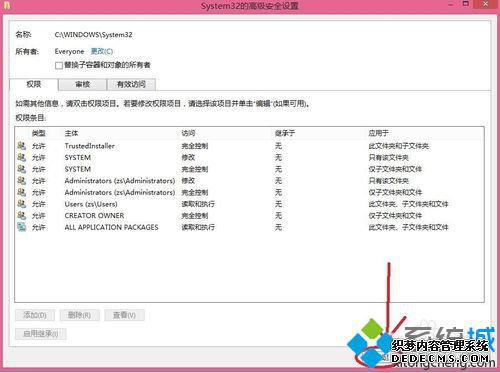This screenshot has width=500, height=373.
Task: Click the icon beside SYSTEM full control entry
Action: tap(22, 169)
